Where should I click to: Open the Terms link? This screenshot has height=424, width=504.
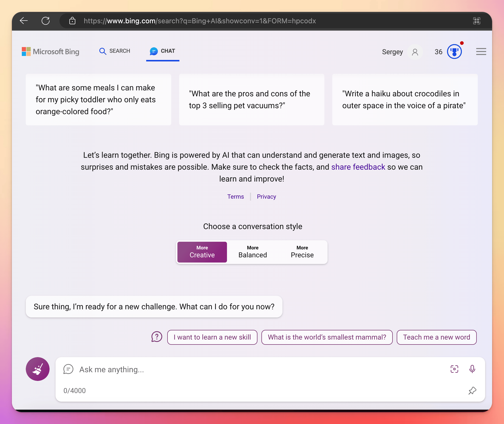[x=236, y=197]
